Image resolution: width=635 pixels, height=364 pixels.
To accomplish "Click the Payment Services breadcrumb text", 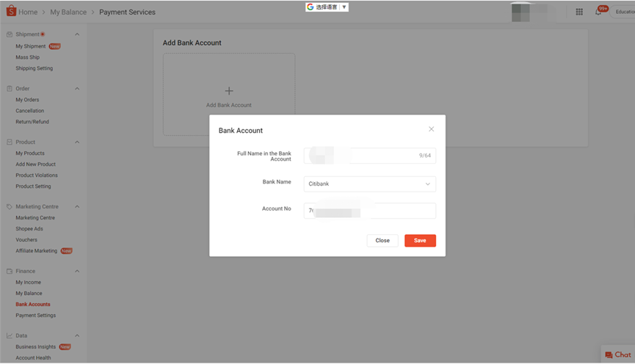I will (x=127, y=12).
